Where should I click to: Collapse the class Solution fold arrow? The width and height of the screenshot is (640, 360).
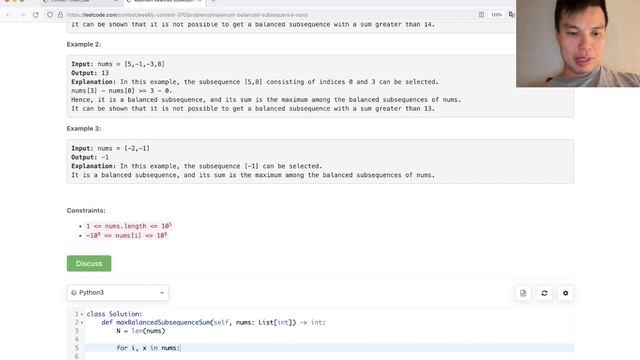(x=82, y=314)
